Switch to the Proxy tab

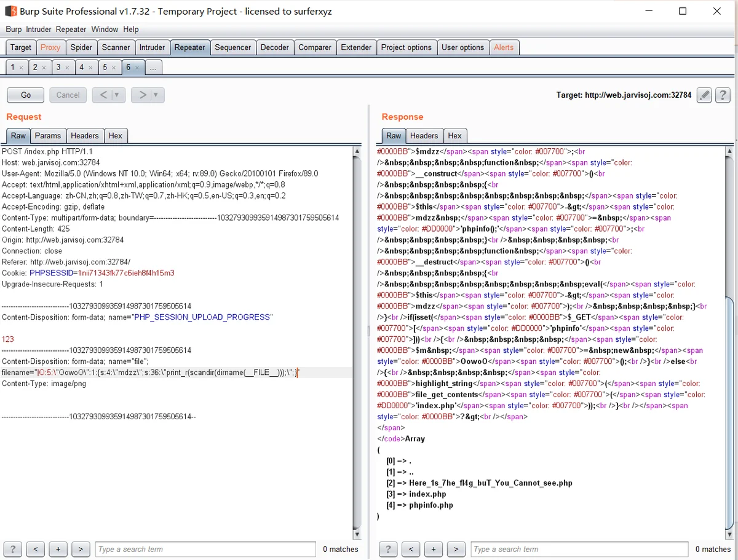pos(50,47)
